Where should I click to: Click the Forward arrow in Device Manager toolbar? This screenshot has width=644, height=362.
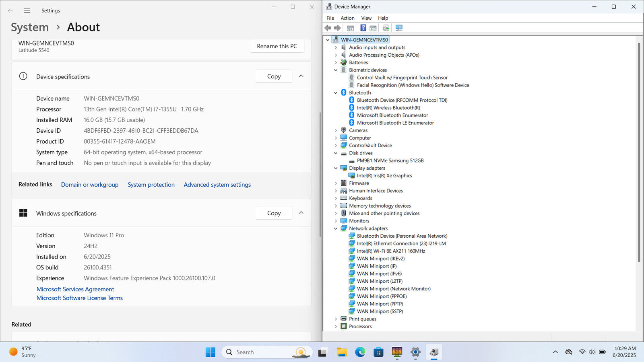337,28
